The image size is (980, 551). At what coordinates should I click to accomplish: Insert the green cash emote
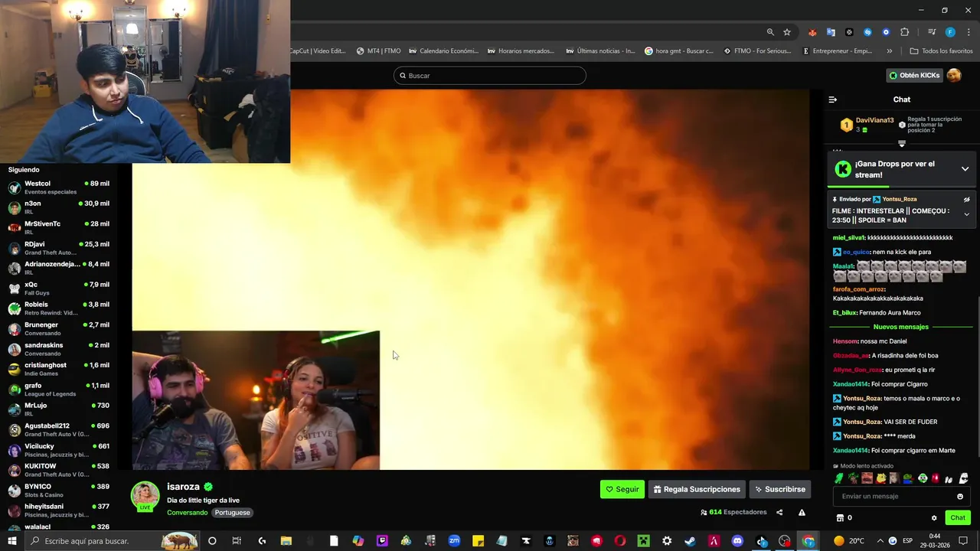(x=839, y=478)
